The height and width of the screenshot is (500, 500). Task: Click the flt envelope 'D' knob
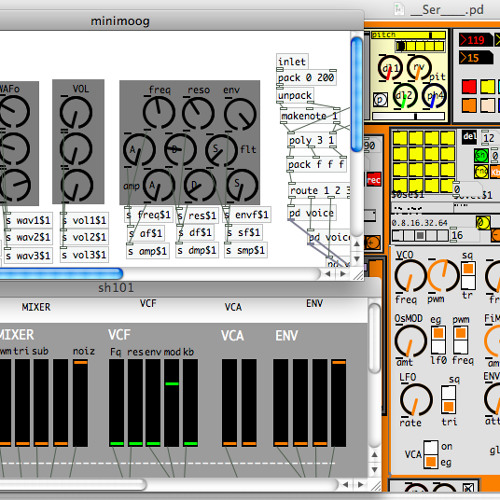coord(180,150)
